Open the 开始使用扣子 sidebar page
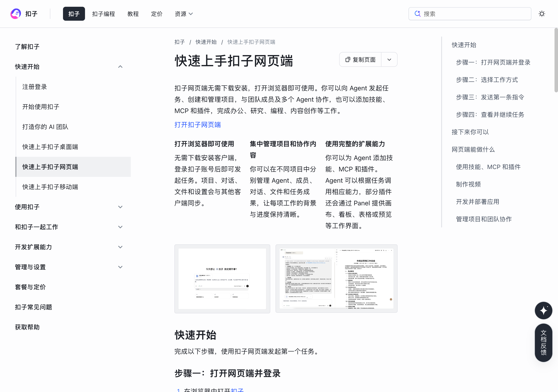 [x=41, y=107]
